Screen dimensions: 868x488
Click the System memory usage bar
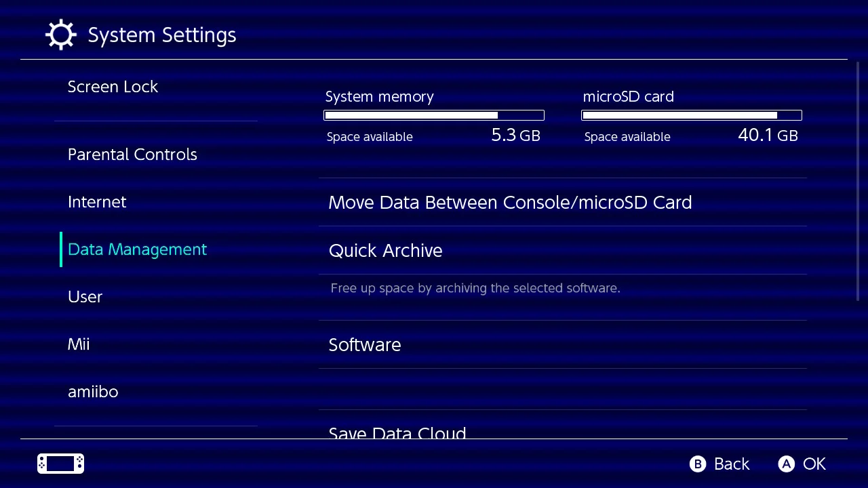(434, 115)
